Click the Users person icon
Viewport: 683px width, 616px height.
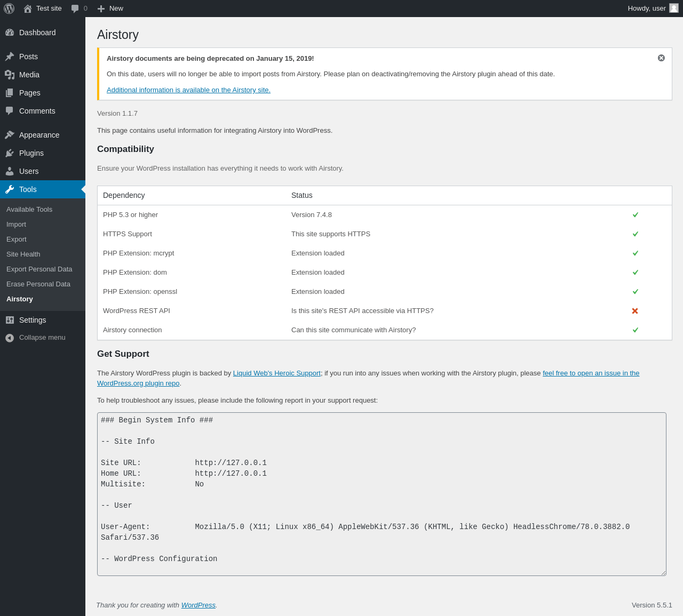point(10,171)
